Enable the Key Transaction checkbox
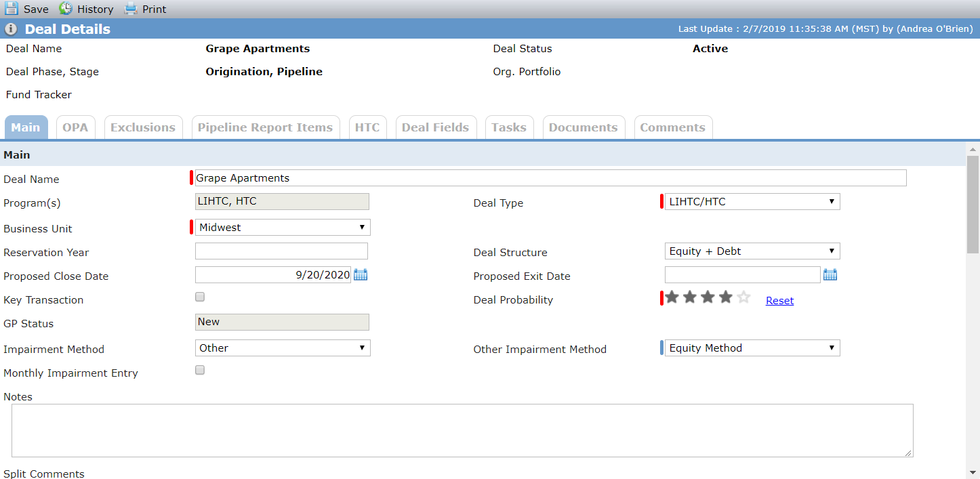Screen dimensions: 980x479 coord(200,297)
